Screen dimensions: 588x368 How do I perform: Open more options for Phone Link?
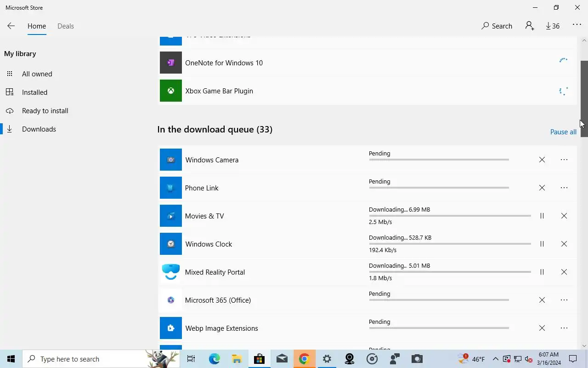pos(564,188)
